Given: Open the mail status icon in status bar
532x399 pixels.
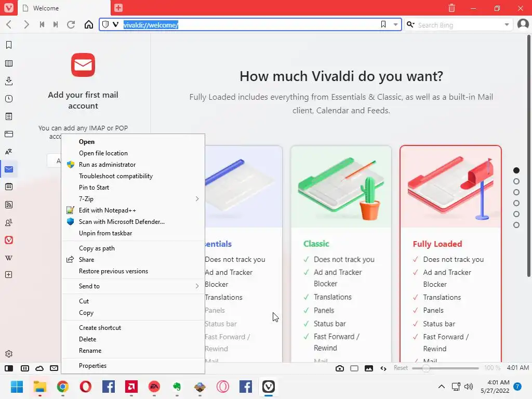Looking at the screenshot, I should pos(54,368).
